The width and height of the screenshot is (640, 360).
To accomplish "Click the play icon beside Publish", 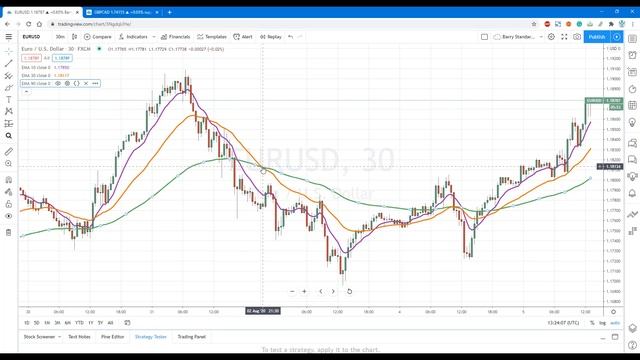I will coord(617,37).
